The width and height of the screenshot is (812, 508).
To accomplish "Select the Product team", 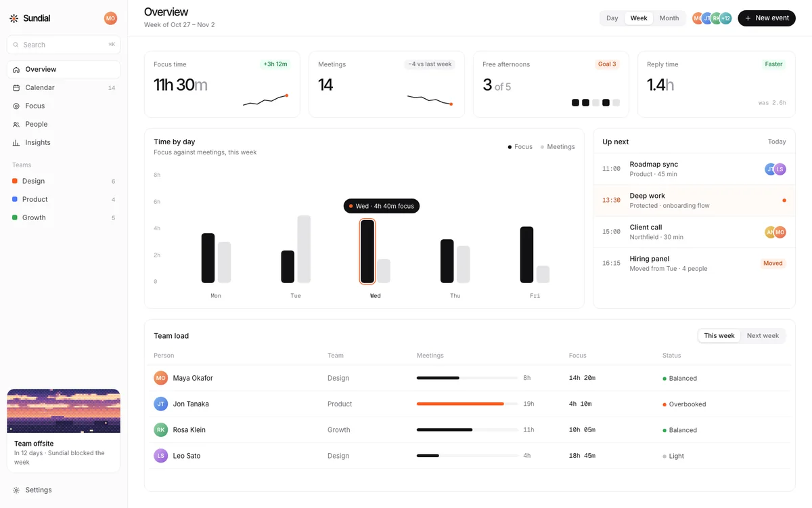I will point(64,200).
